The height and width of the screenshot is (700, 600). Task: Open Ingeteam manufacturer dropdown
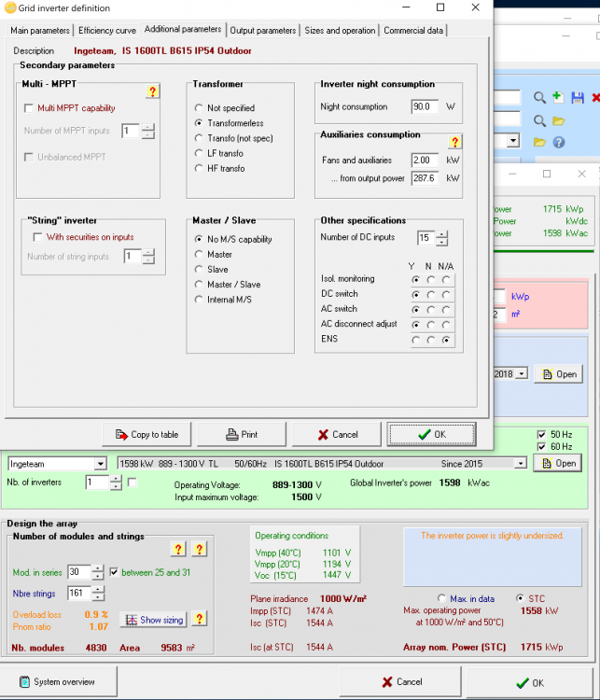click(101, 464)
